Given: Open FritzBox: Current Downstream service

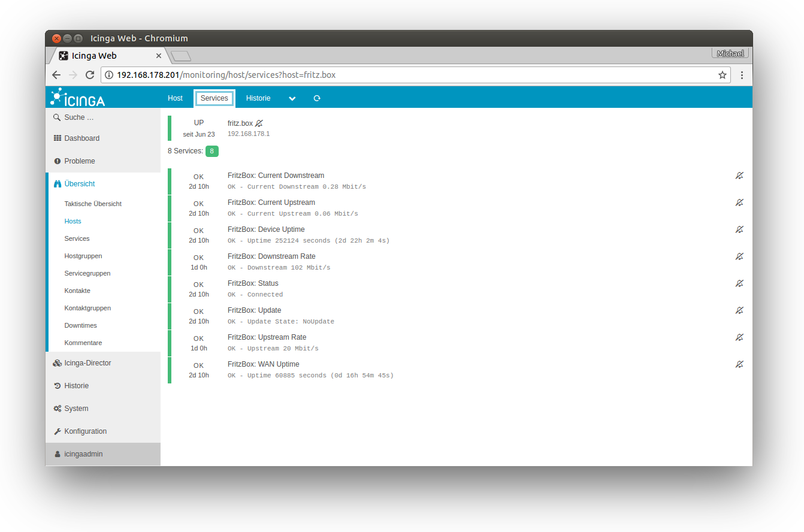Looking at the screenshot, I should (x=276, y=176).
